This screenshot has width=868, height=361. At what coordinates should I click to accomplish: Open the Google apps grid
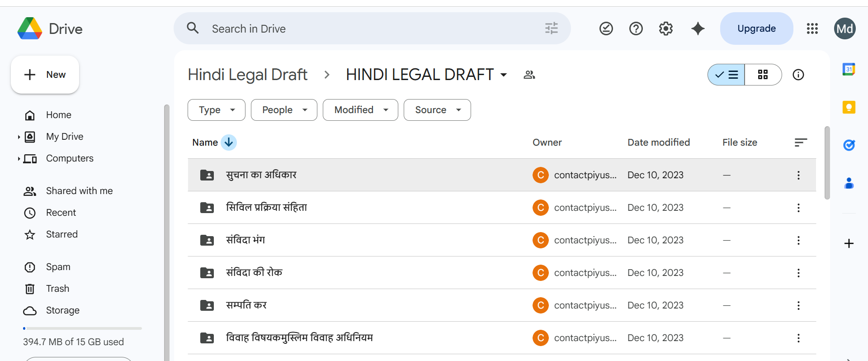[x=812, y=28]
